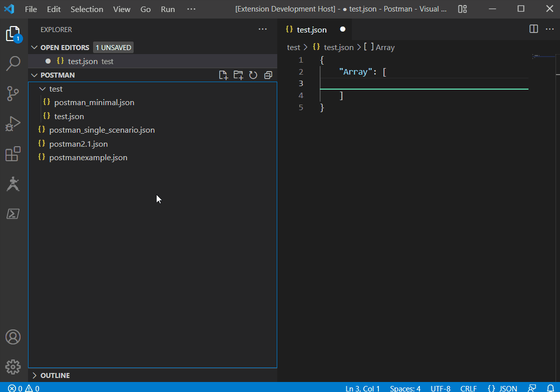Click Ln 3, Col 1 in status bar
Image resolution: width=560 pixels, height=392 pixels.
click(x=362, y=388)
